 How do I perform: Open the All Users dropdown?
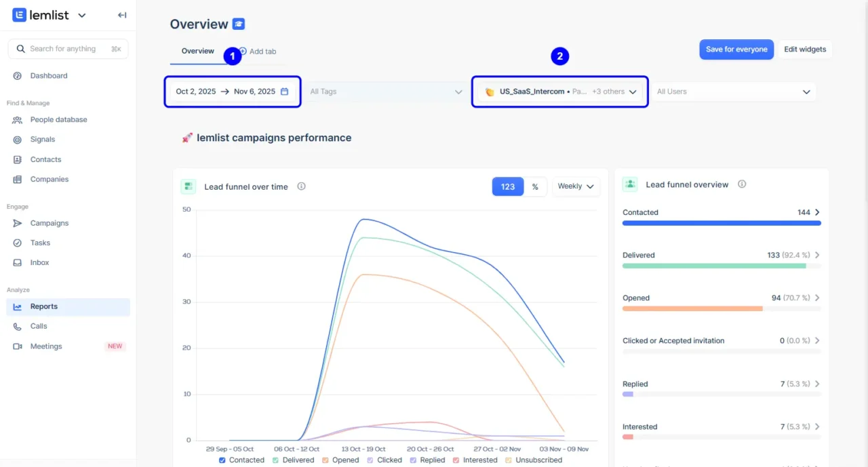tap(734, 92)
